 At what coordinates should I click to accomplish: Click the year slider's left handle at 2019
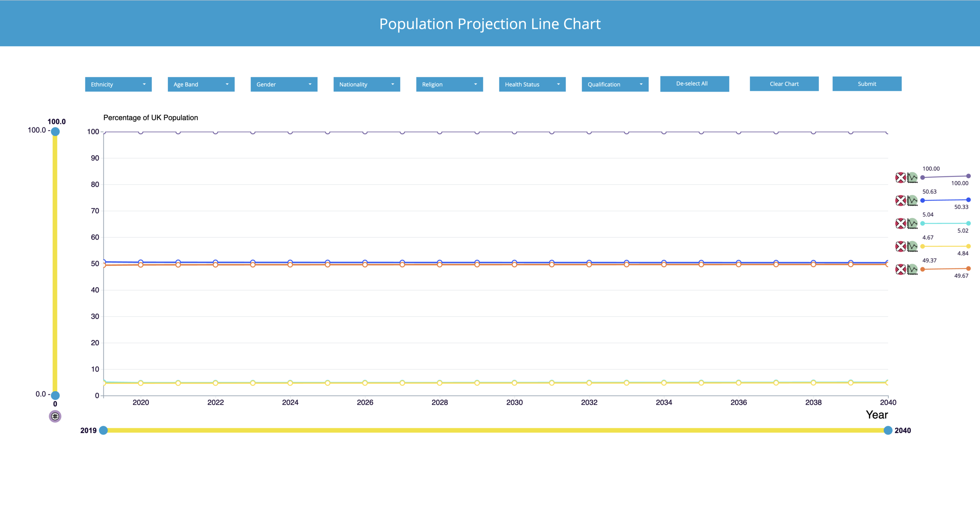click(x=103, y=430)
